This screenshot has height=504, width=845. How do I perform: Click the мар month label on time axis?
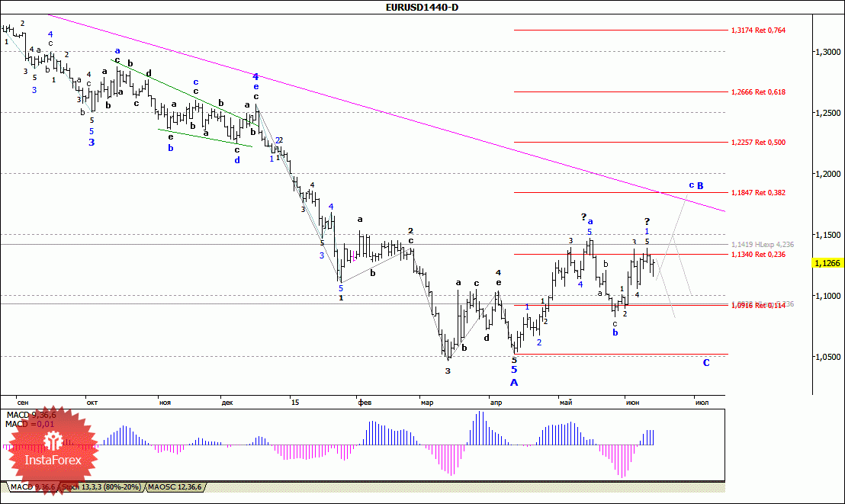(x=427, y=403)
